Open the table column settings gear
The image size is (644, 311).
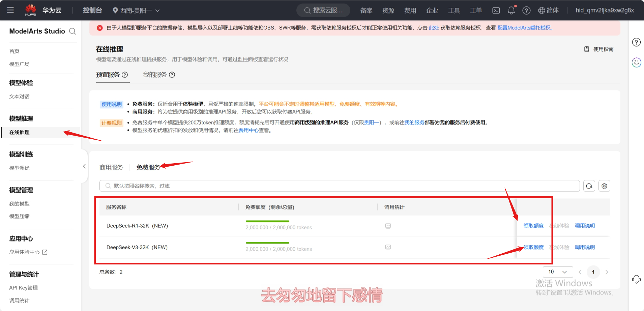pyautogui.click(x=604, y=186)
